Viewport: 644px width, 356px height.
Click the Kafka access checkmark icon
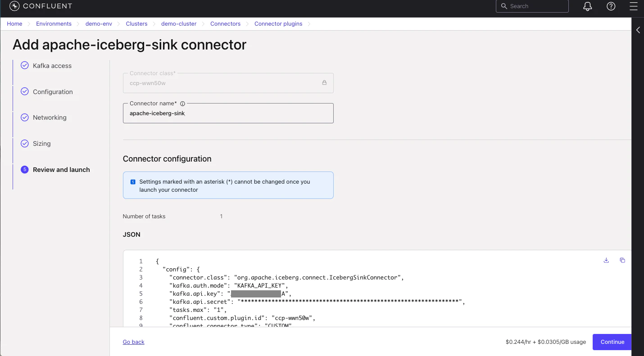point(25,66)
